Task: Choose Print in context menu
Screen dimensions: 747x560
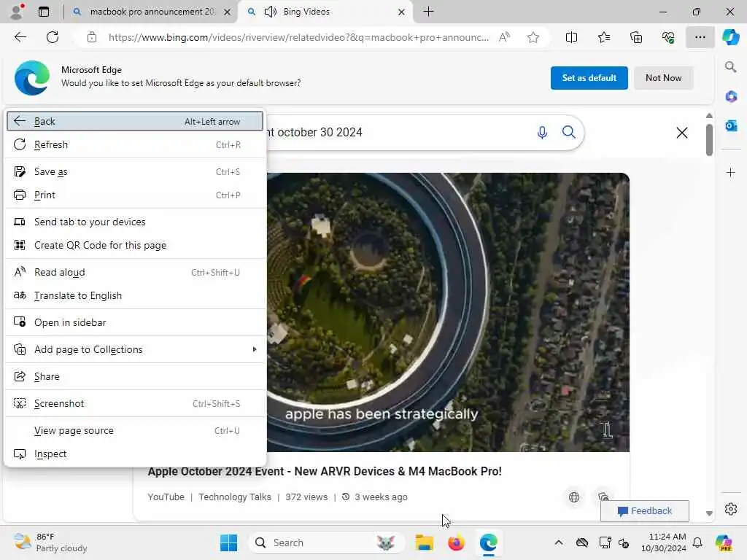Action: coord(135,195)
